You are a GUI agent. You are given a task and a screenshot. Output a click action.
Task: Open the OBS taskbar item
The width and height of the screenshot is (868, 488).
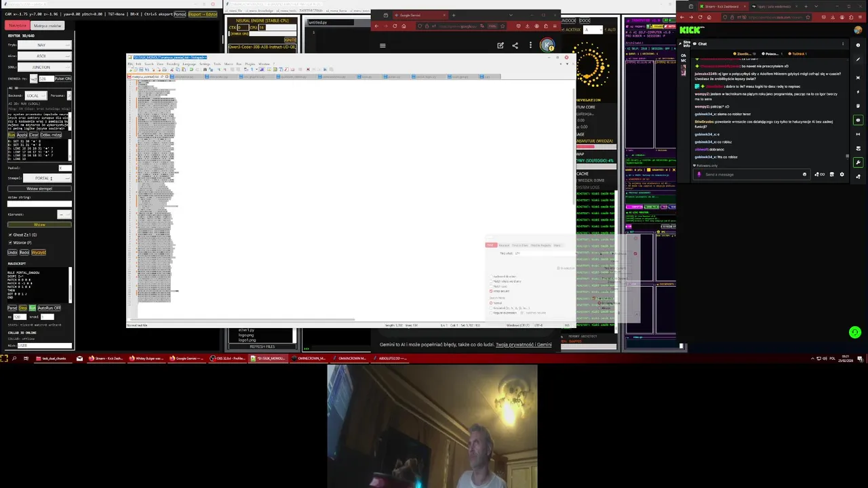click(229, 358)
